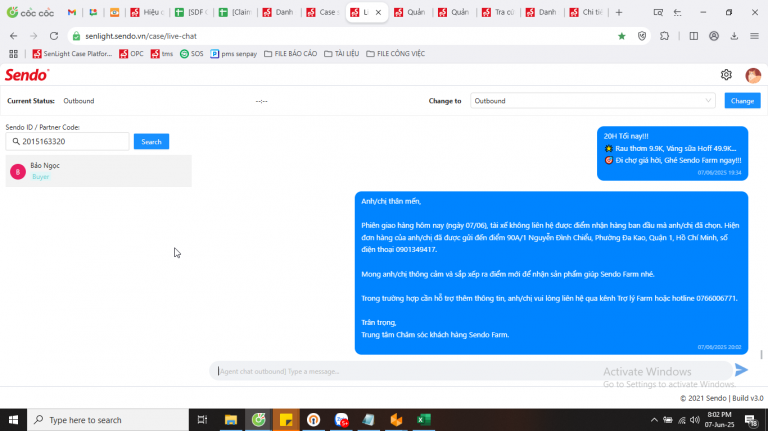The image size is (768, 431).
Task: Switch to the Claim spreadsheet tab
Action: click(236, 12)
